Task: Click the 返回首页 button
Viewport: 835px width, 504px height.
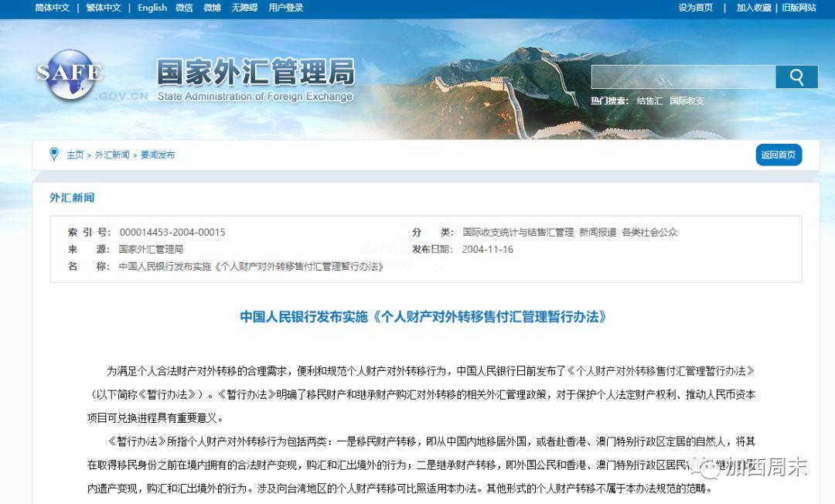Action: (779, 155)
